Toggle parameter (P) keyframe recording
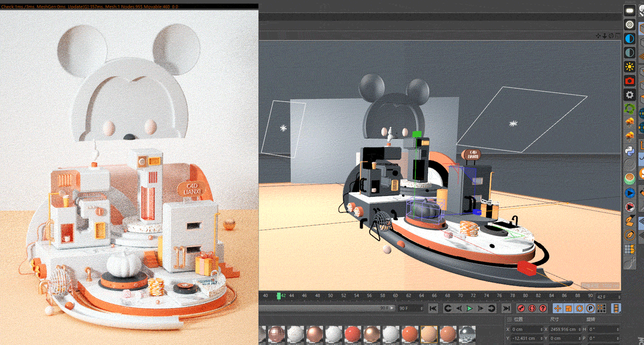 pos(591,308)
